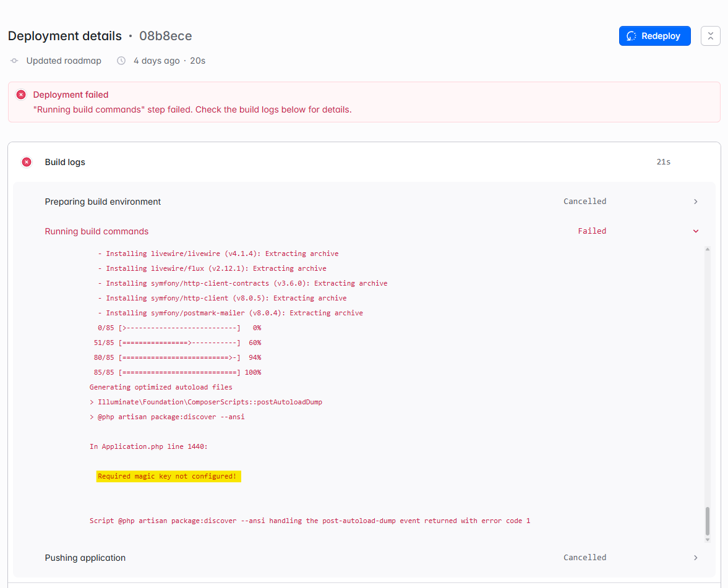The image size is (728, 588).
Task: Click the log scrollbar down arrow
Action: 708,540
